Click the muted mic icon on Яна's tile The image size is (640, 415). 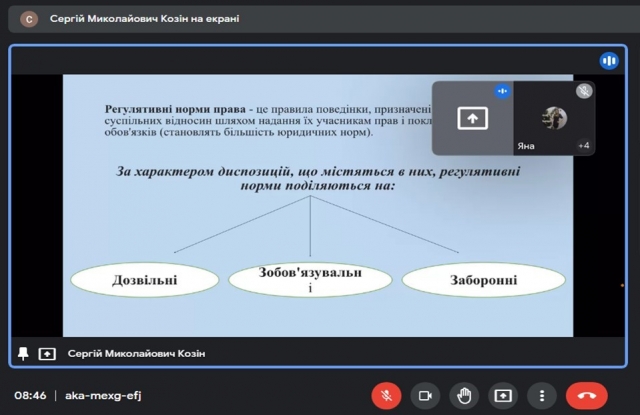pos(584,91)
